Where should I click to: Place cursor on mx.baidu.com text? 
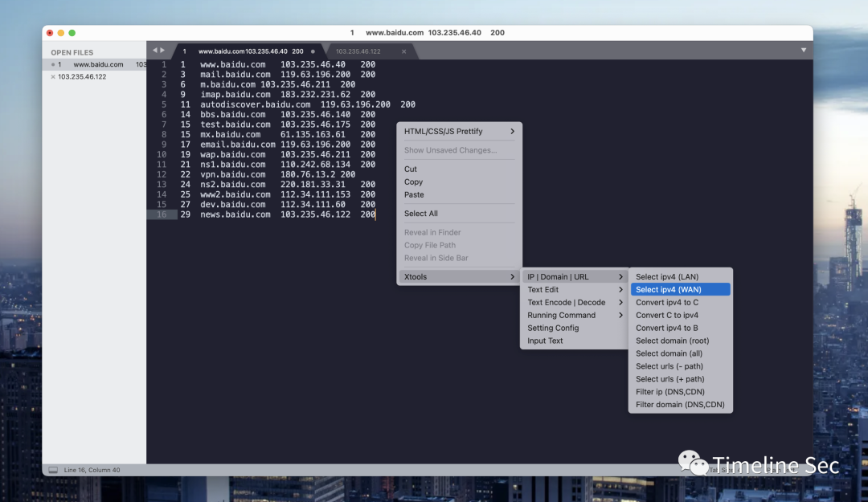(x=231, y=134)
